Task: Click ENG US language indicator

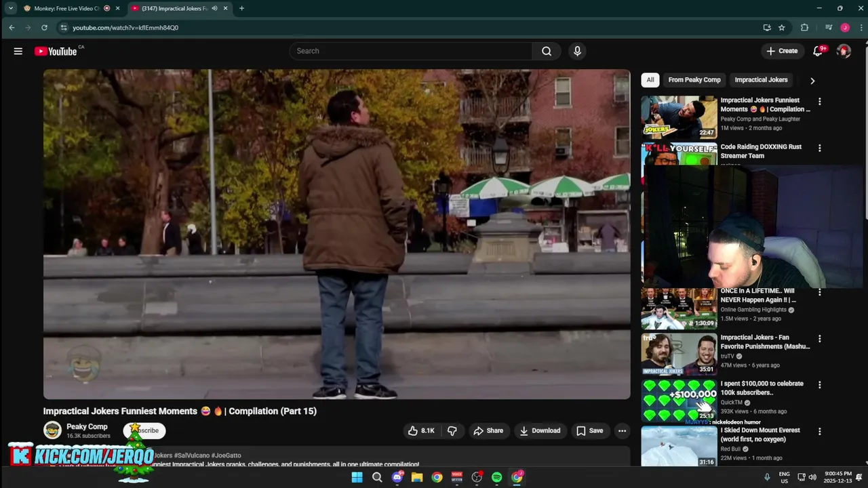Action: tap(785, 477)
